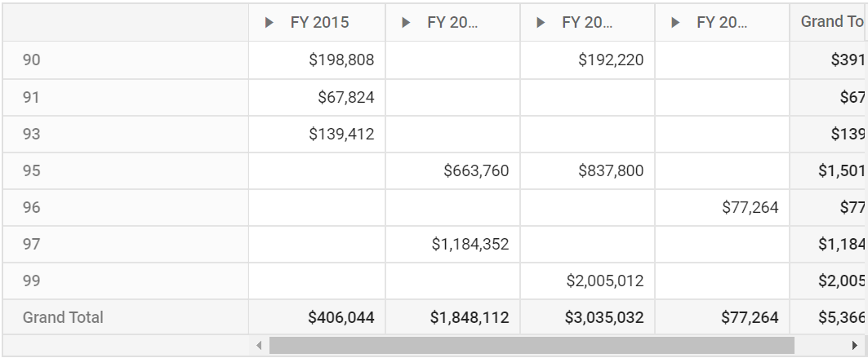Expand the fourth fiscal year column arrow
Screen dimensions: 868x358
pyautogui.click(x=675, y=23)
